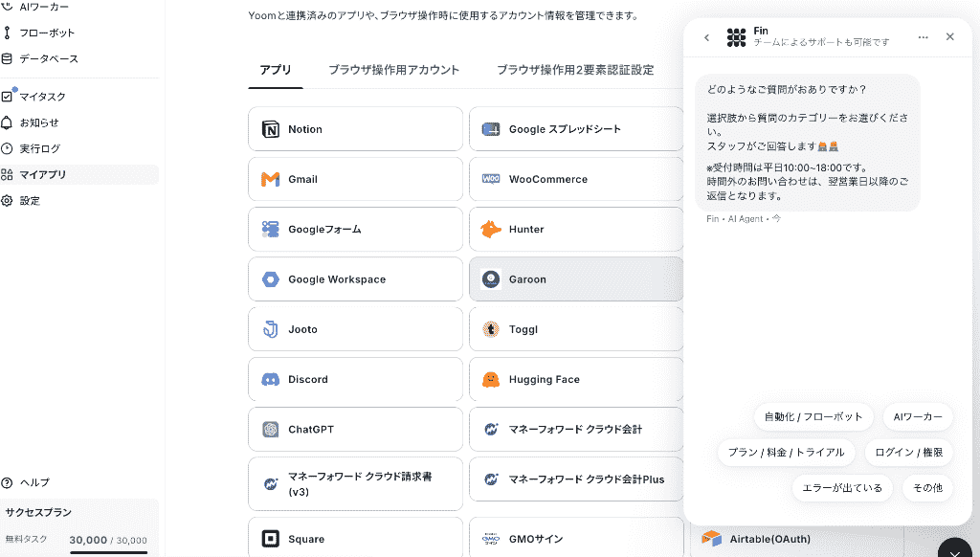Screen dimensions: 980x557
Task: Click the 設定 gear icon
Action: (x=7, y=201)
